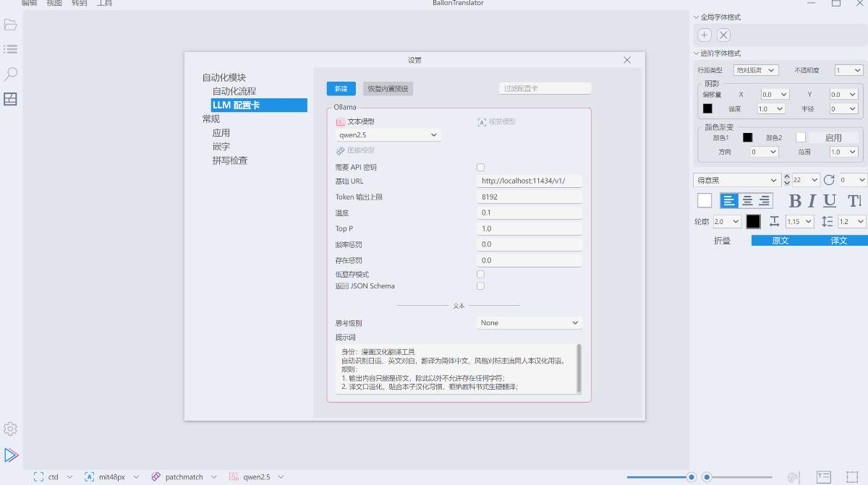Close the 设置 dialog

627,60
